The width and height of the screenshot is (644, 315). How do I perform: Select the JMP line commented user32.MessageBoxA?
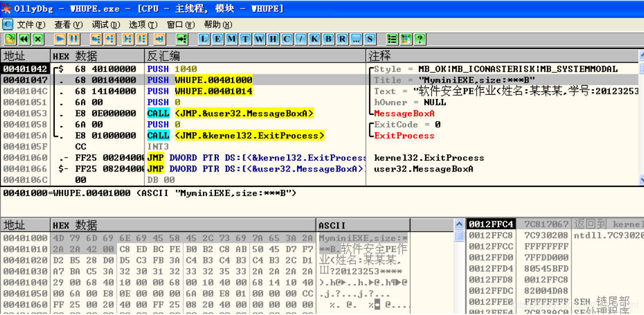319,169
